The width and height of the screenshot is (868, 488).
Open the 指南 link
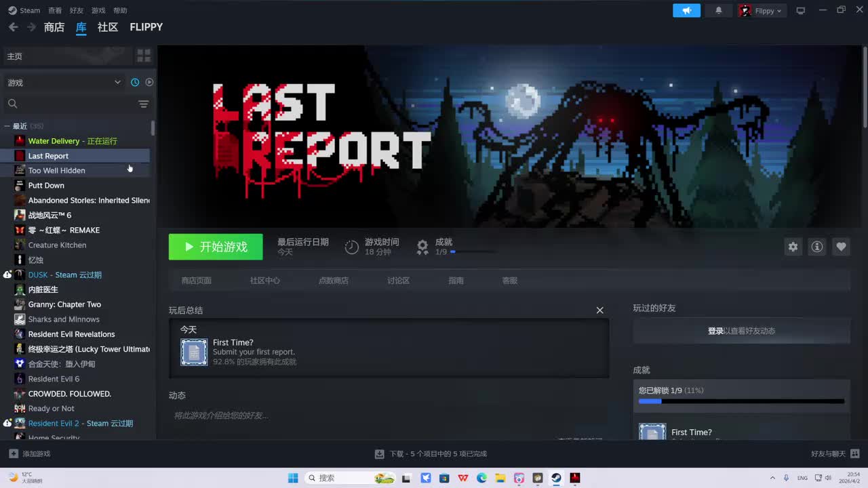456,281
